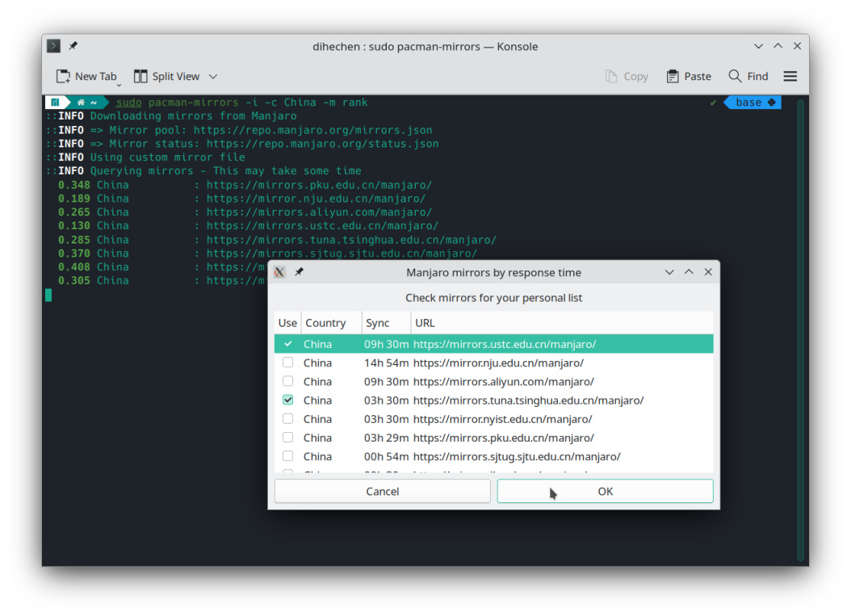Maximize the Manjaro mirrors dialog
Screen dimensions: 851x616
coord(689,272)
